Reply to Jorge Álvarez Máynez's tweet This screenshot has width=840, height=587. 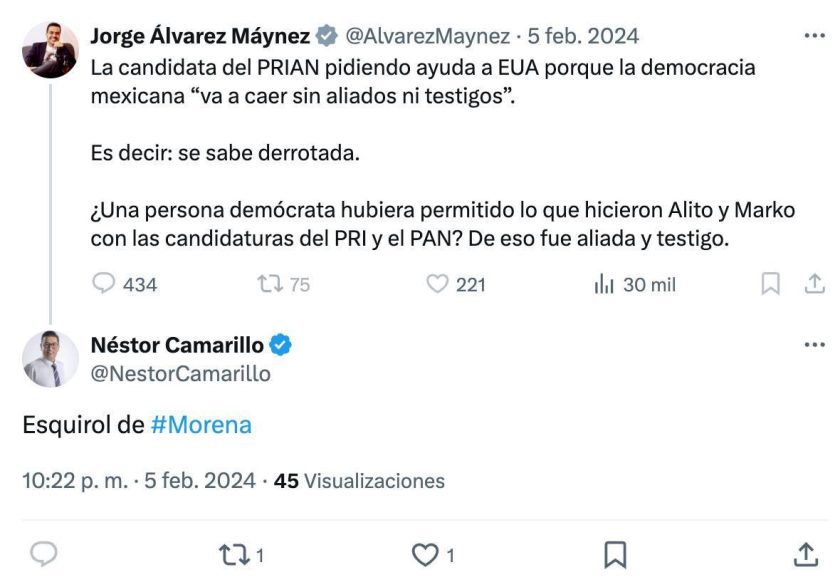coord(104,284)
